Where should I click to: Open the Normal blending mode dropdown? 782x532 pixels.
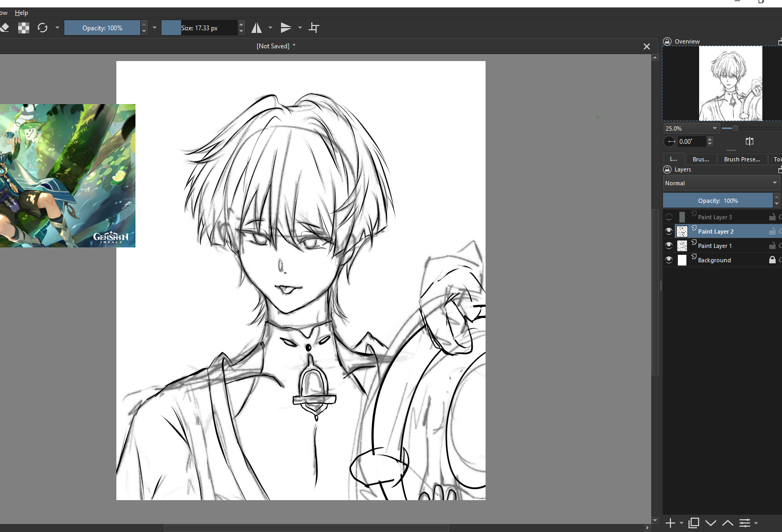721,183
